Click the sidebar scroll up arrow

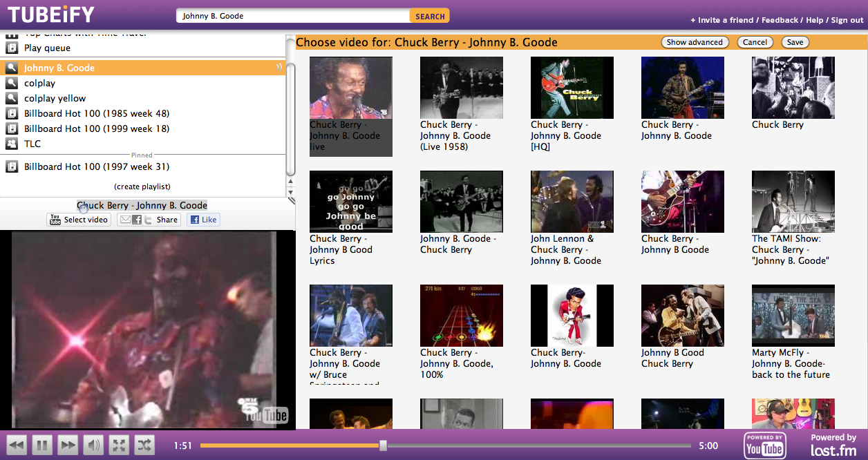pos(290,181)
